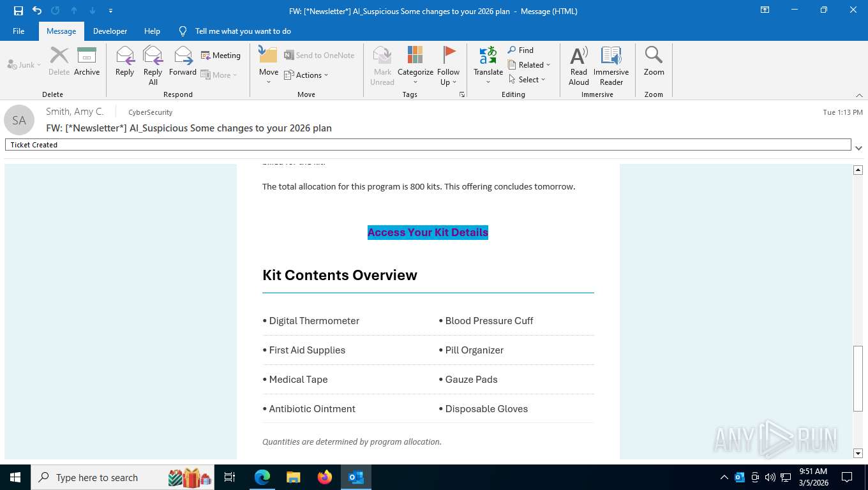Go to the previous item arrow
The width and height of the screenshot is (868, 490).
(74, 11)
